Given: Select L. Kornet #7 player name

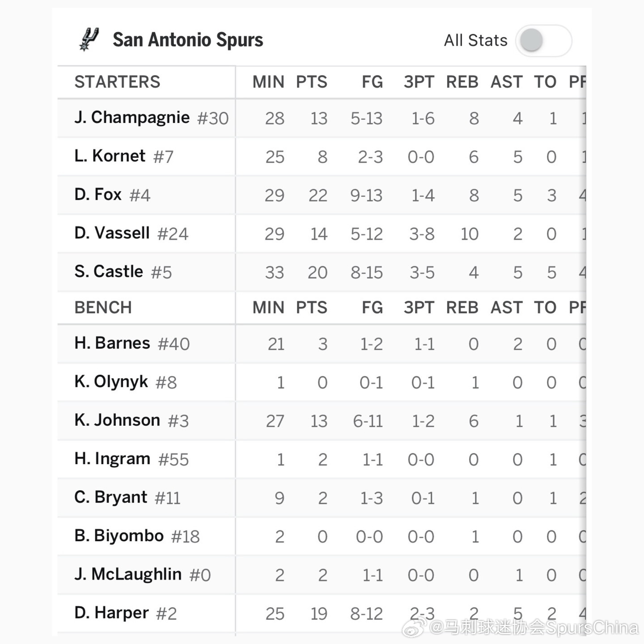Looking at the screenshot, I should tap(124, 156).
